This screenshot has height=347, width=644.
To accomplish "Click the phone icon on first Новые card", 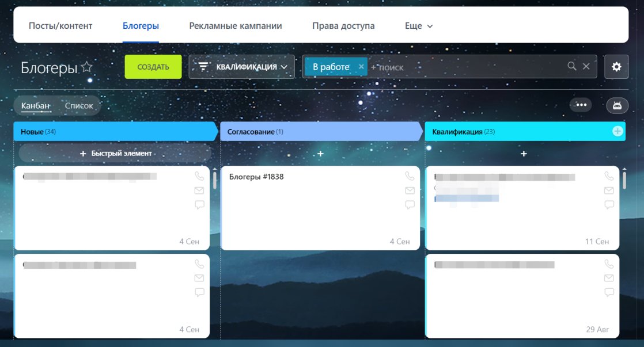I will tap(199, 176).
